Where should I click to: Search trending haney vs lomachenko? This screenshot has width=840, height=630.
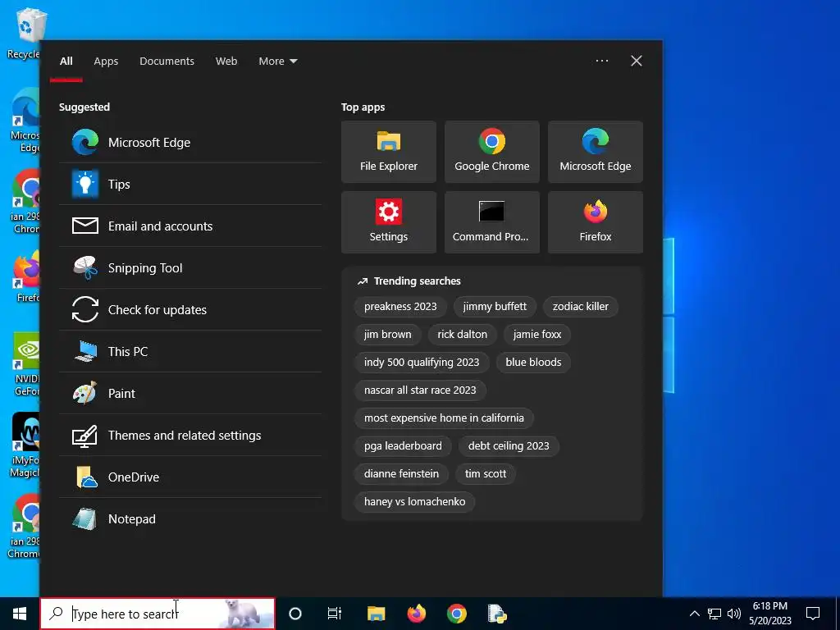pos(414,501)
